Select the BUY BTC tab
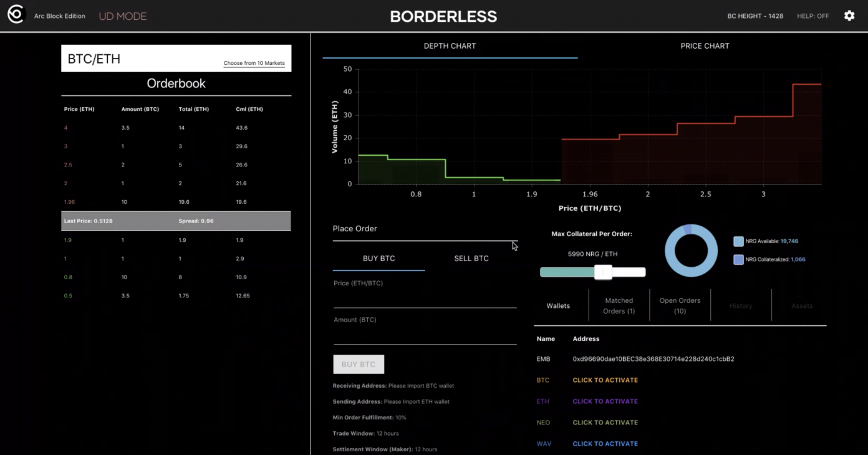868x455 pixels. point(379,259)
